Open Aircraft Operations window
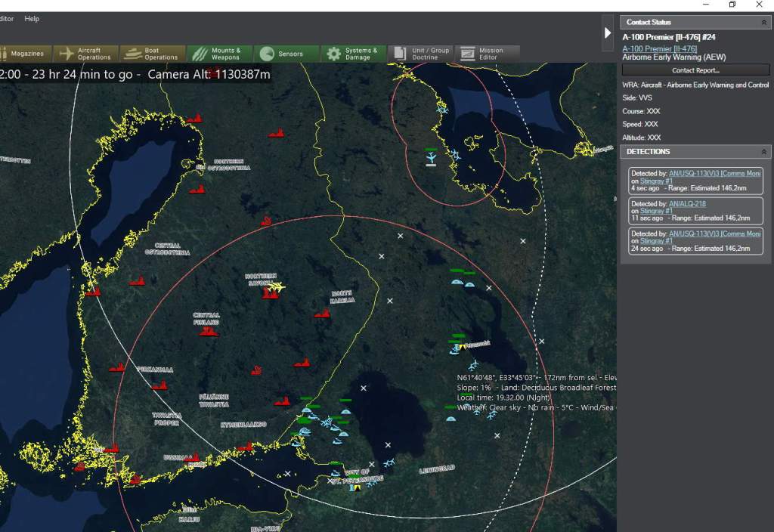 click(85, 54)
